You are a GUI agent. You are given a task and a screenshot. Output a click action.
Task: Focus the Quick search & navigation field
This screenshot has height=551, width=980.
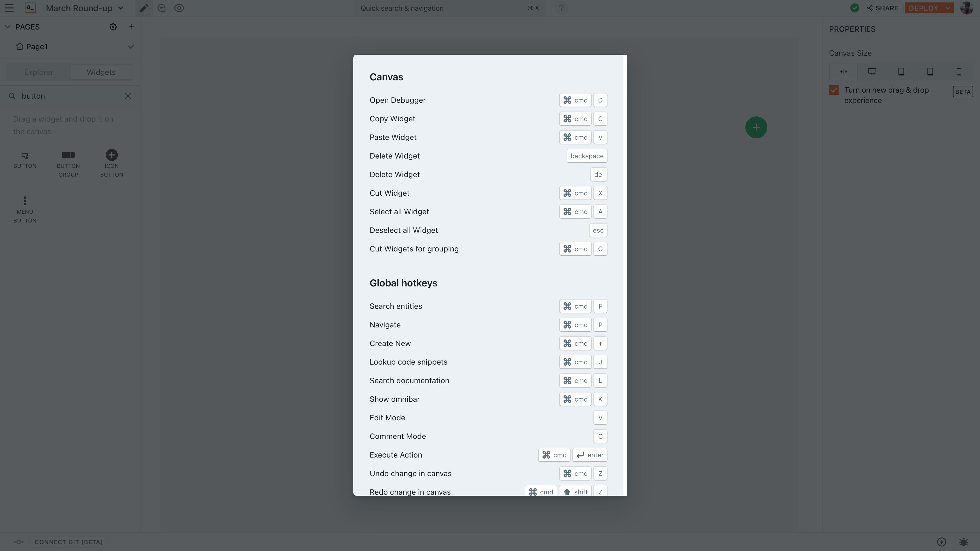click(x=450, y=8)
